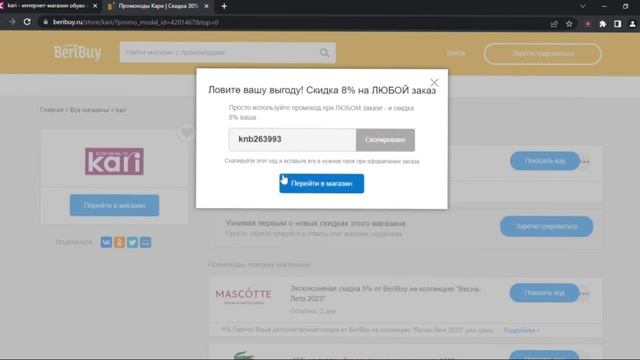Switch to the kari online shoe store tab
The image size is (640, 360).
46,6
